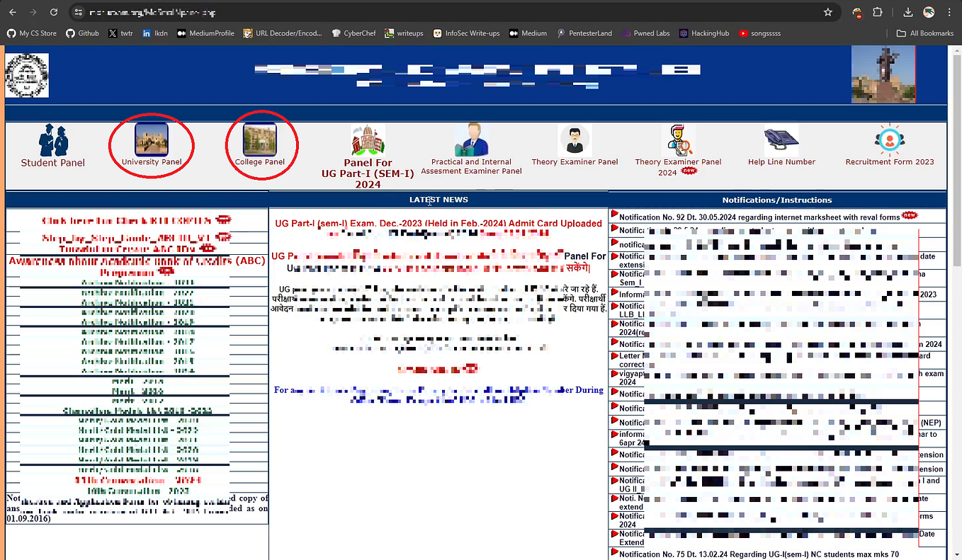
Task: Open the browser Extensions puzzle icon
Action: point(878,11)
